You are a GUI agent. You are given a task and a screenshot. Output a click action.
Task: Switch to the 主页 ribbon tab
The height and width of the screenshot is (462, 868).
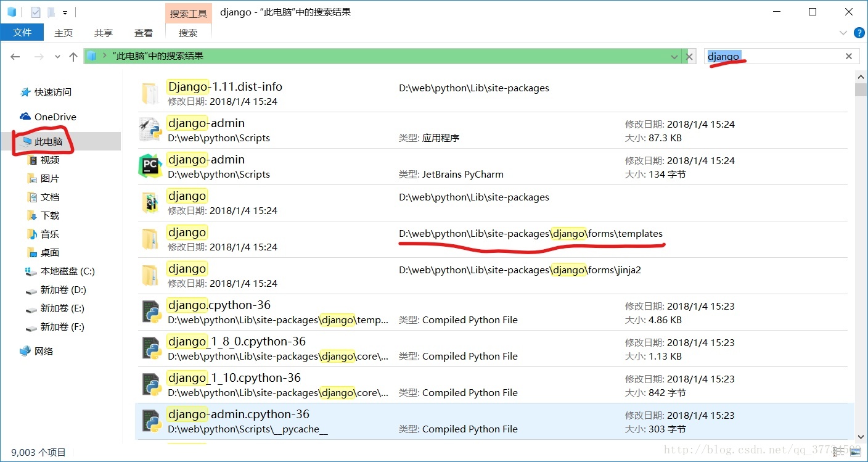[x=63, y=33]
